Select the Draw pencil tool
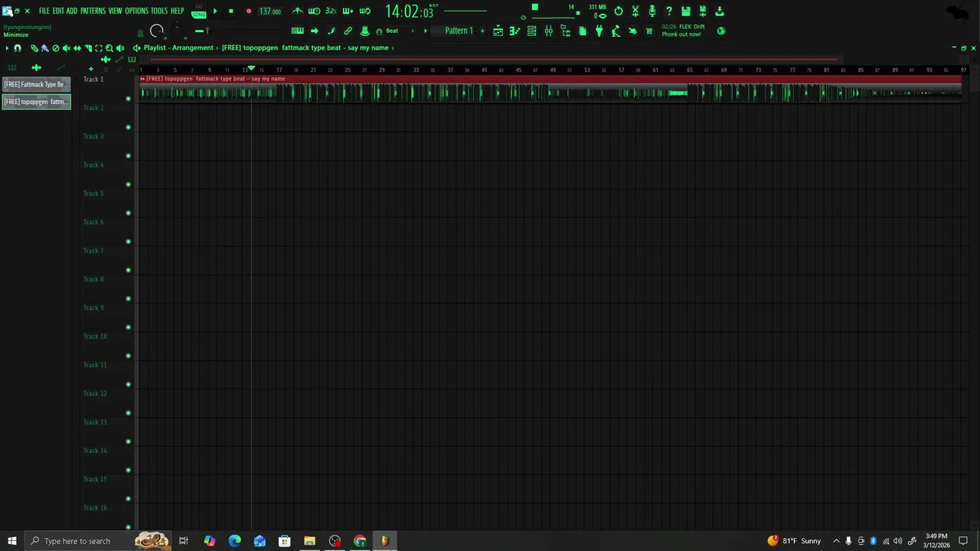Image resolution: width=980 pixels, height=551 pixels. pos(34,48)
